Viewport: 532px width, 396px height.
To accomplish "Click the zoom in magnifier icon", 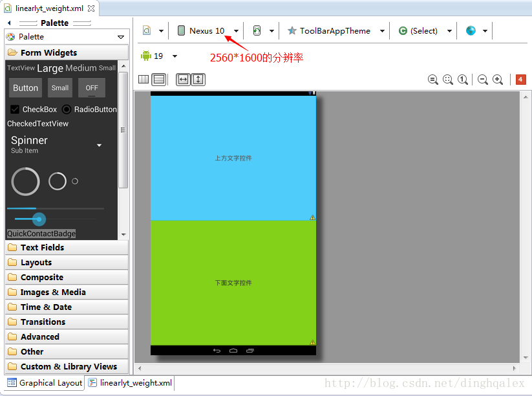I will click(498, 80).
